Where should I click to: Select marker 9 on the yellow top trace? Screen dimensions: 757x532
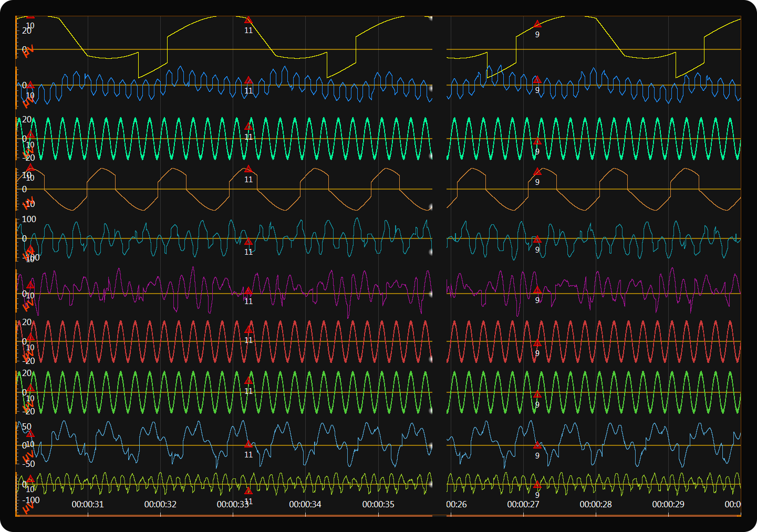pyautogui.click(x=537, y=24)
